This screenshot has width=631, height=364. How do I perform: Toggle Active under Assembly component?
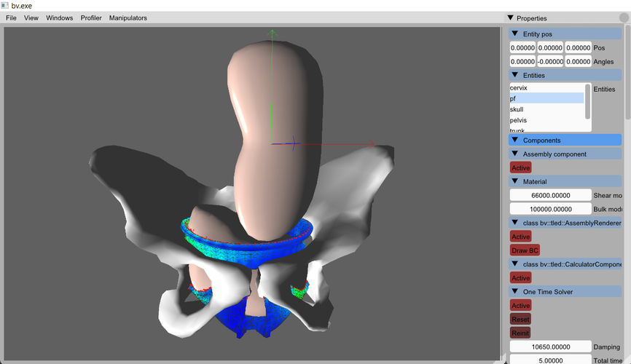520,168
